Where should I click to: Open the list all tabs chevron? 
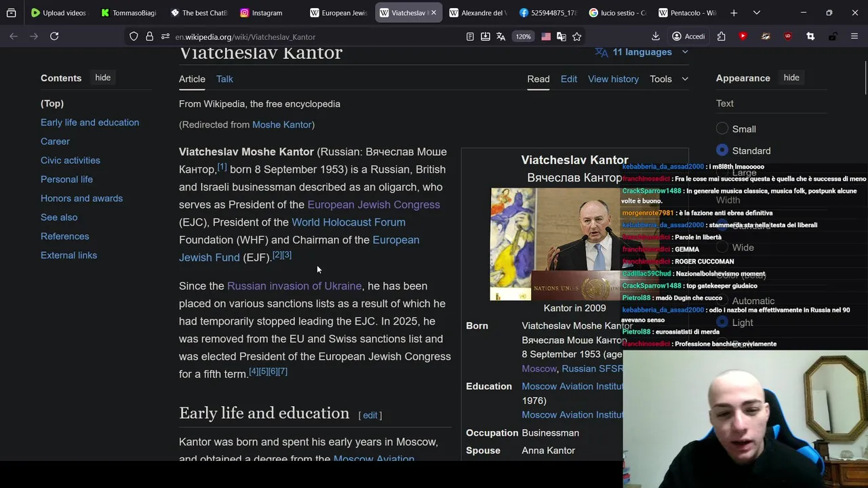pos(757,13)
